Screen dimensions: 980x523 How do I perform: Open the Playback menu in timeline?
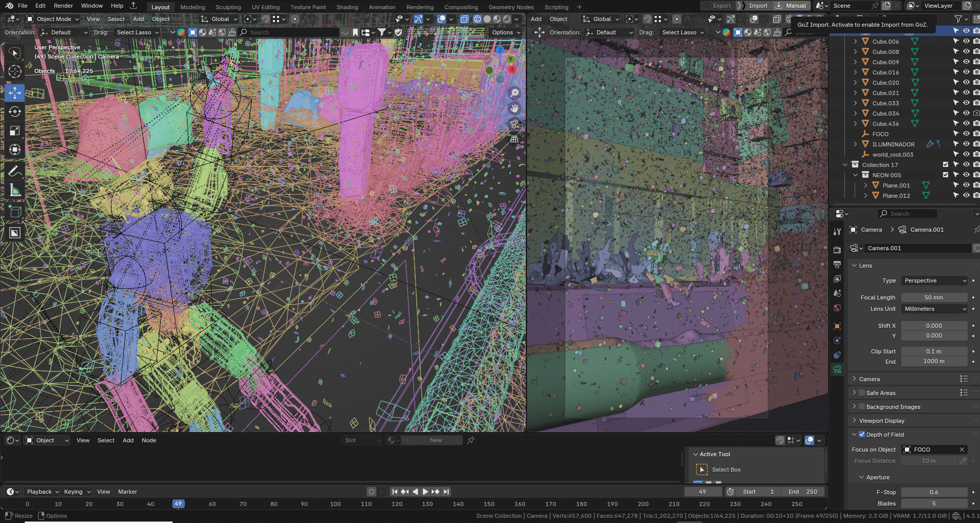[43, 492]
